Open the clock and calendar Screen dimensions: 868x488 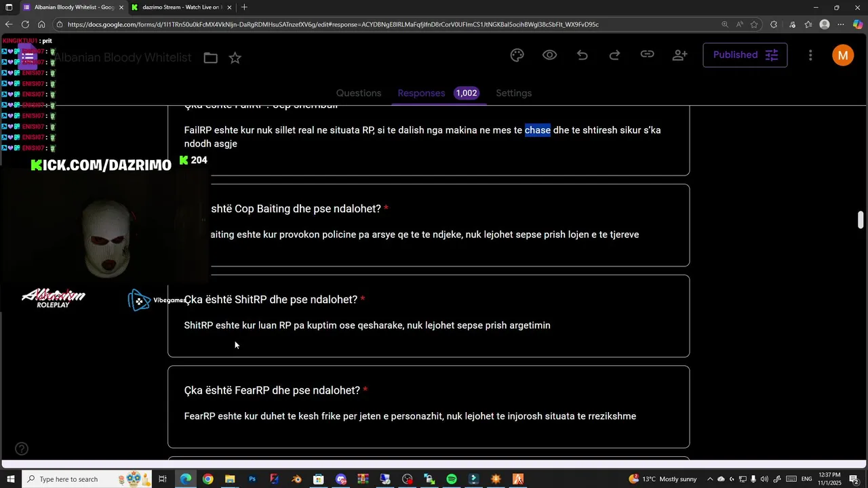(x=830, y=479)
